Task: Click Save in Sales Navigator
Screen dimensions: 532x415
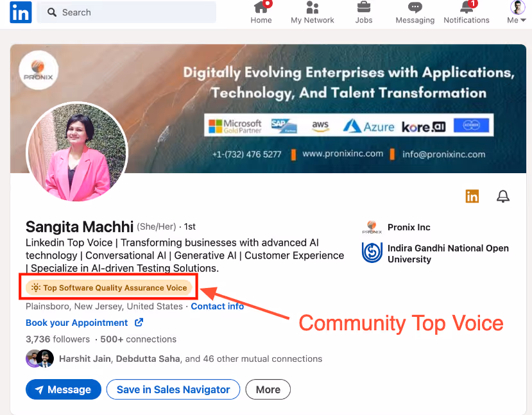Action: [173, 389]
